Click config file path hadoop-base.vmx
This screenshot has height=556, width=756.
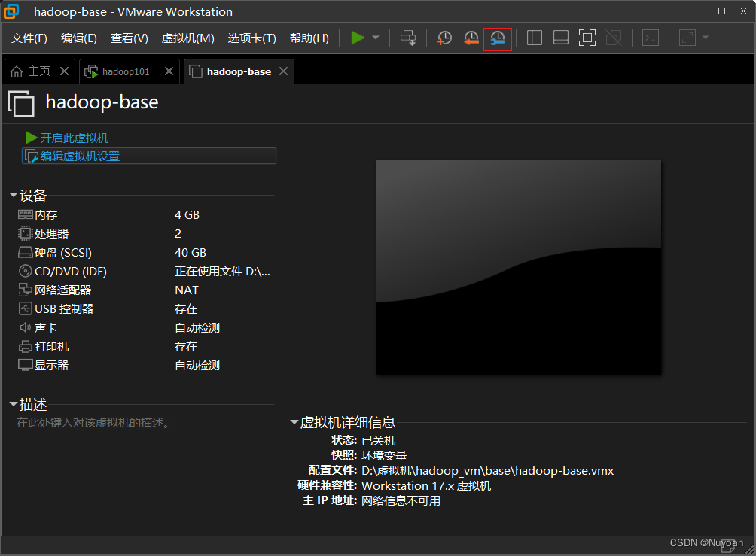pyautogui.click(x=487, y=470)
